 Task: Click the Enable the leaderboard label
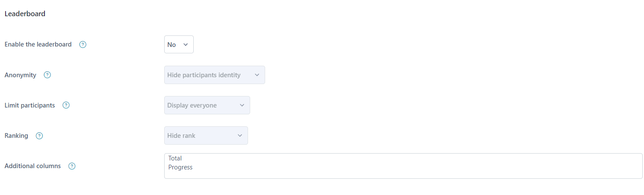[38, 44]
